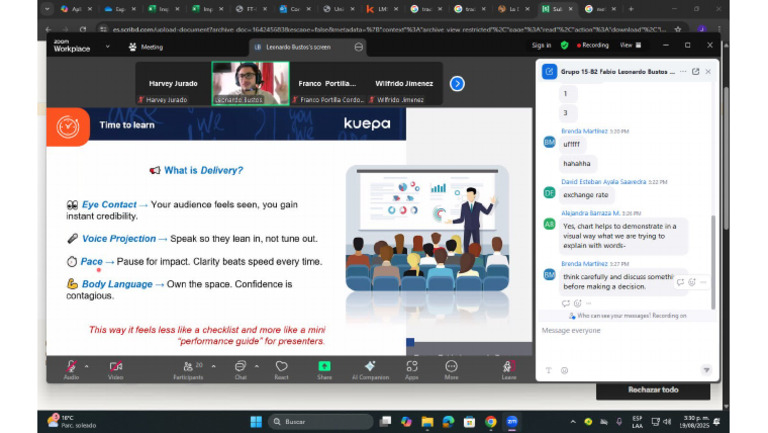The image size is (768, 433).
Task: Click the blue new chat compose icon
Action: 549,72
